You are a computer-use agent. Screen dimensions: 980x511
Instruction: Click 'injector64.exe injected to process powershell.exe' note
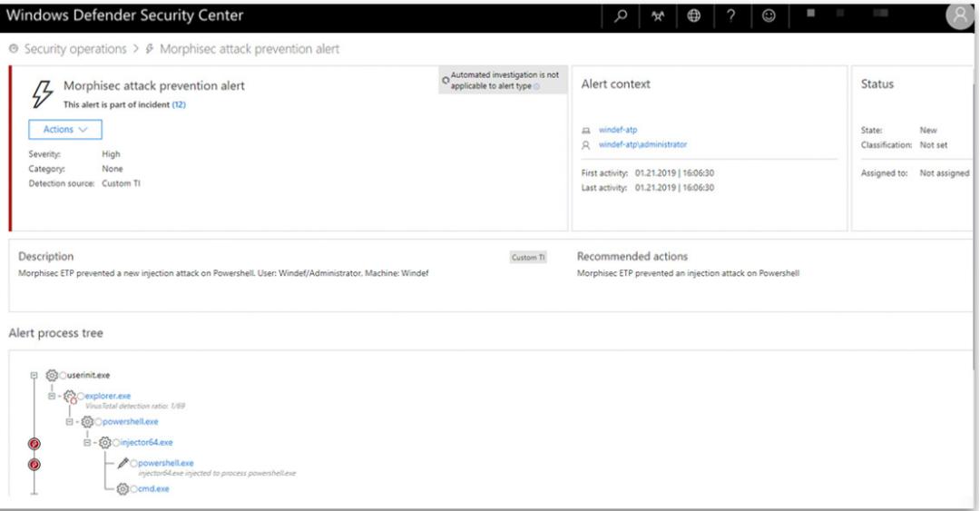(217, 474)
